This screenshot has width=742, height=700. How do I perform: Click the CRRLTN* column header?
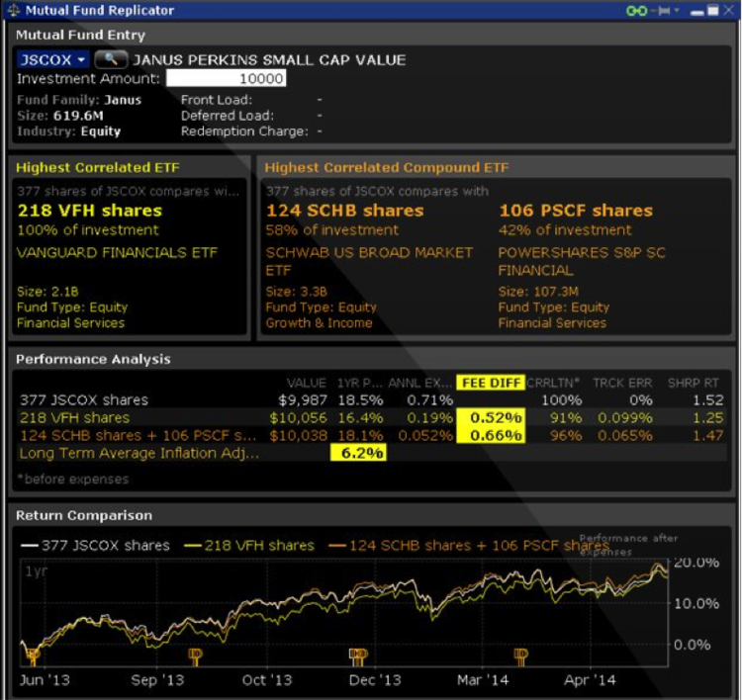(x=552, y=383)
